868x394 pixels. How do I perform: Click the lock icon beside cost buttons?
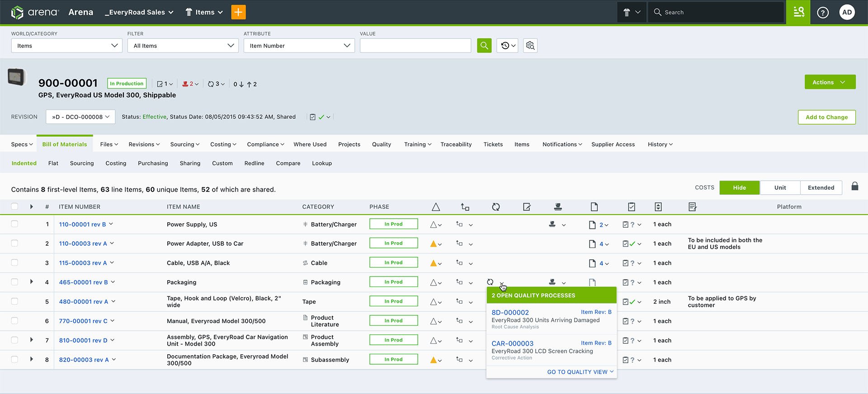point(855,186)
